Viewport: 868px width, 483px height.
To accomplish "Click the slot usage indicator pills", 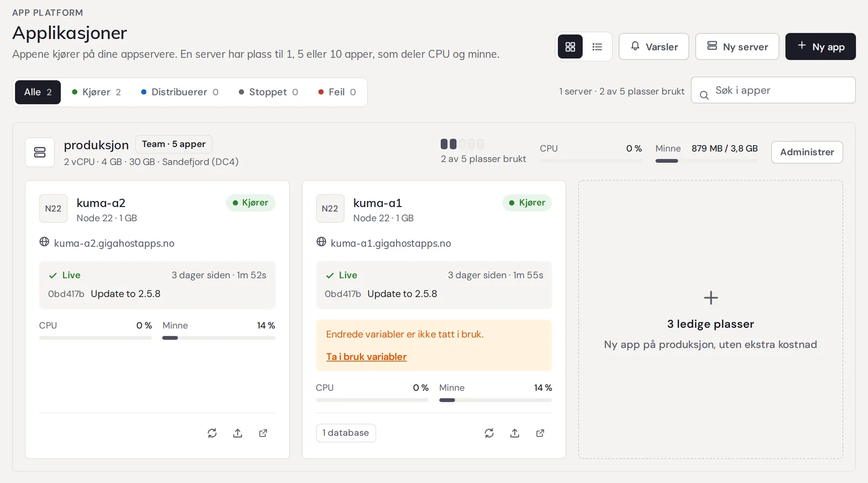I will (x=462, y=144).
